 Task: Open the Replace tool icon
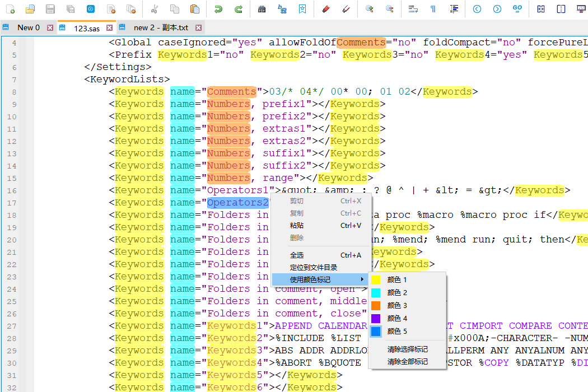282,9
